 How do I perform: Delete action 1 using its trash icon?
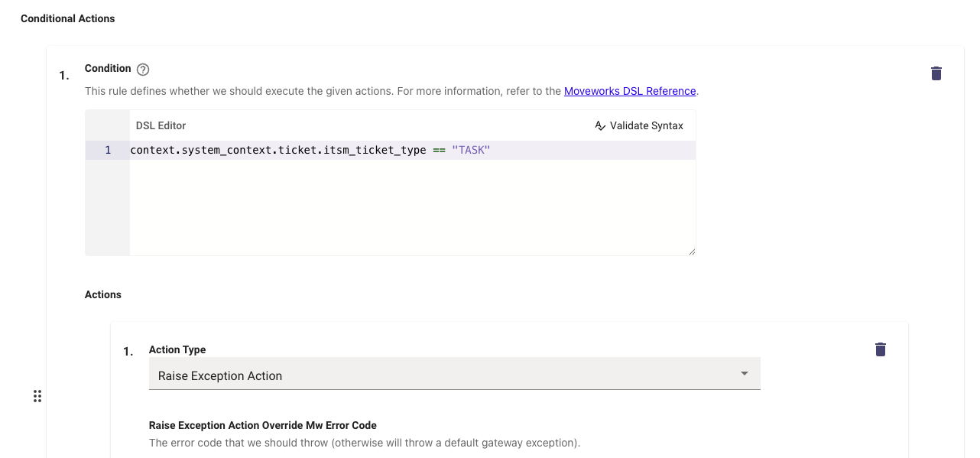click(x=880, y=349)
